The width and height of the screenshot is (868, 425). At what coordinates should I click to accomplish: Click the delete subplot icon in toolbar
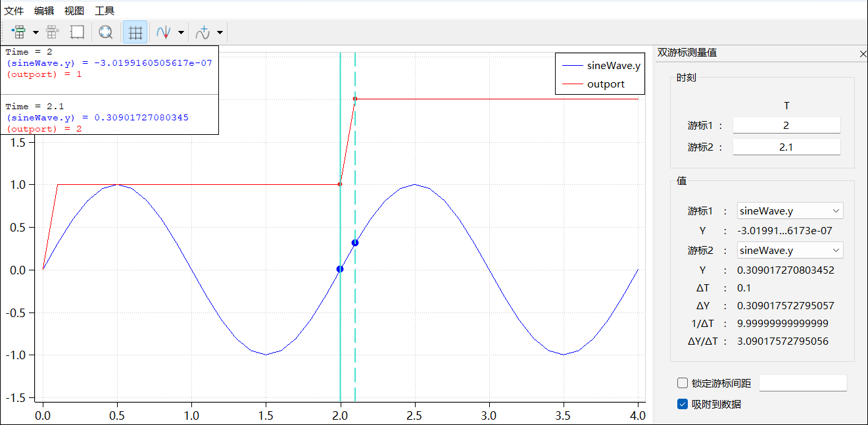53,32
